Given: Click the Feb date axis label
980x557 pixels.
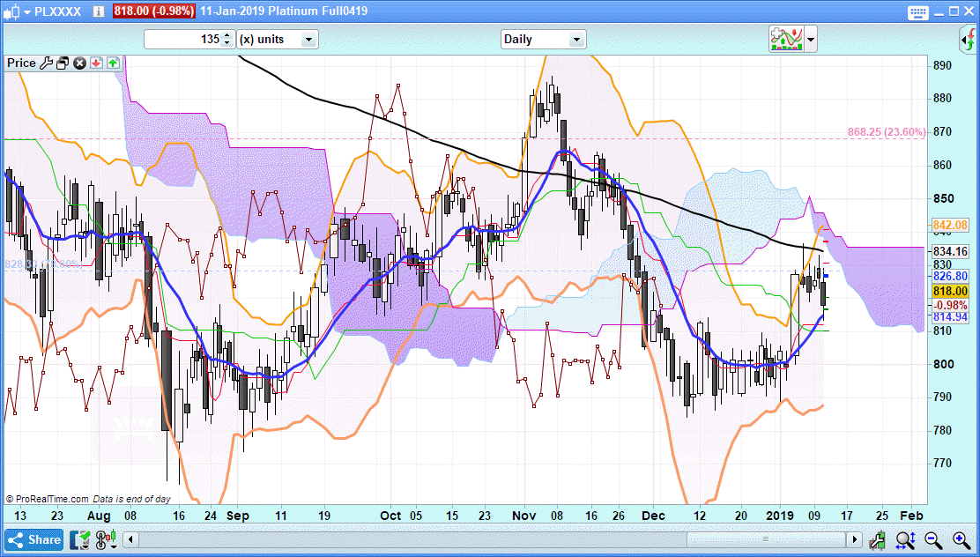Looking at the screenshot, I should pyautogui.click(x=911, y=516).
